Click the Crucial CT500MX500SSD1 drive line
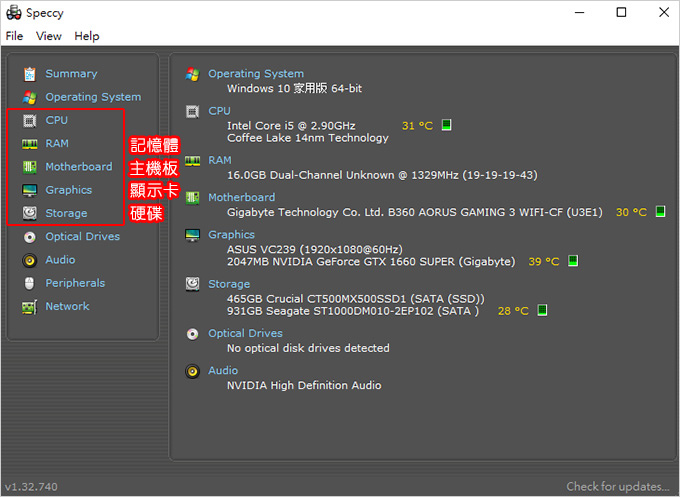This screenshot has width=680, height=497. tap(356, 299)
